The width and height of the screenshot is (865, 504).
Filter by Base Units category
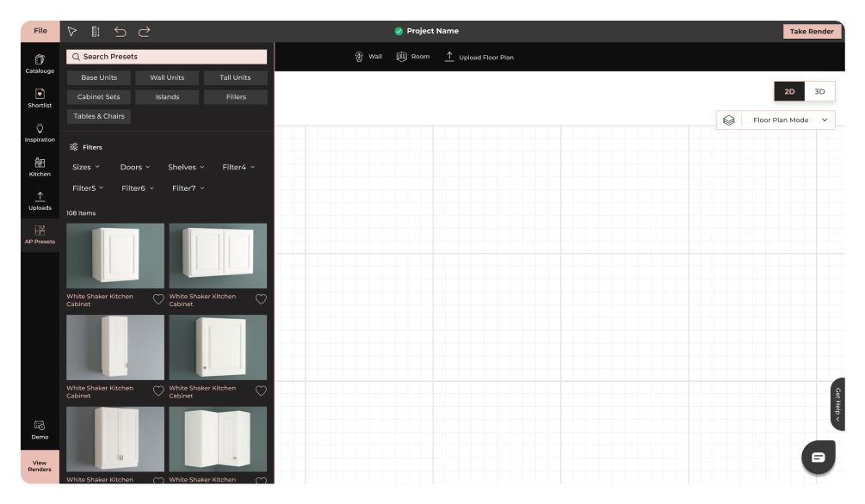click(x=99, y=77)
